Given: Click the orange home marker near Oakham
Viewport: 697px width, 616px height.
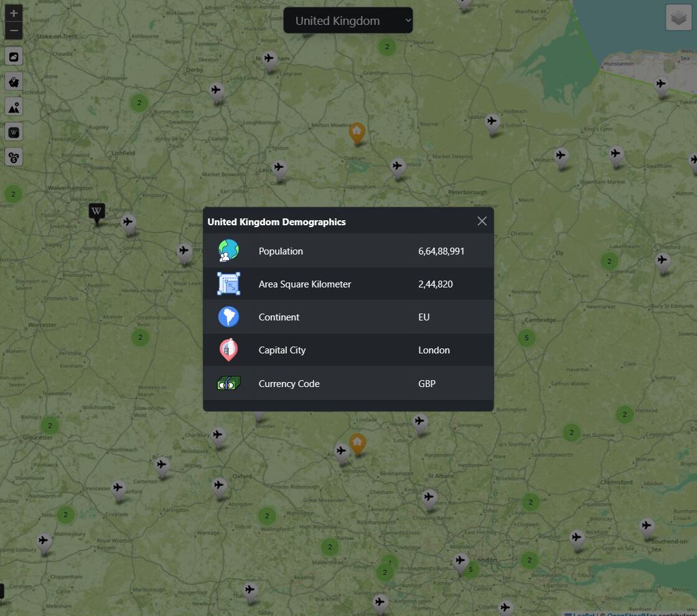Looking at the screenshot, I should tap(357, 133).
